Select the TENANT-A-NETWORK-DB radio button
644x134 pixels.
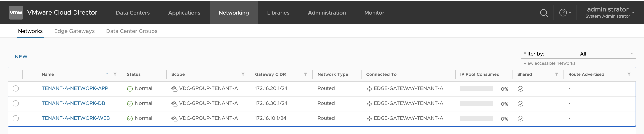[x=16, y=104]
